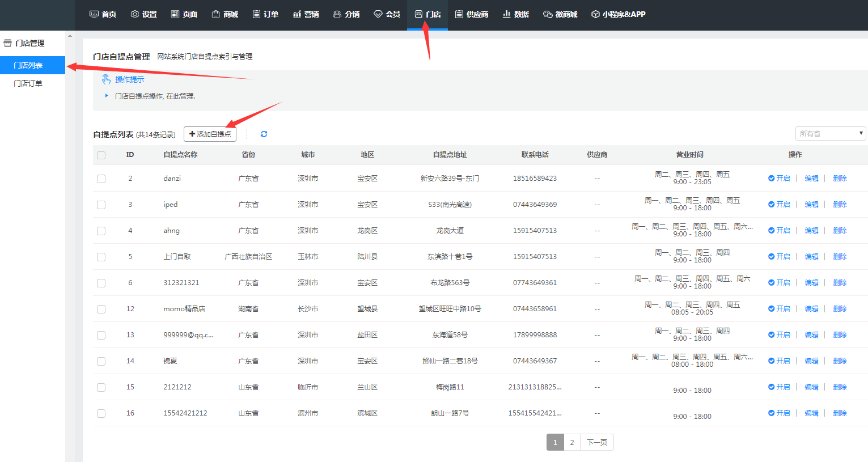Toggle 开启 status for the iped row
This screenshot has height=462, width=868.
(779, 205)
